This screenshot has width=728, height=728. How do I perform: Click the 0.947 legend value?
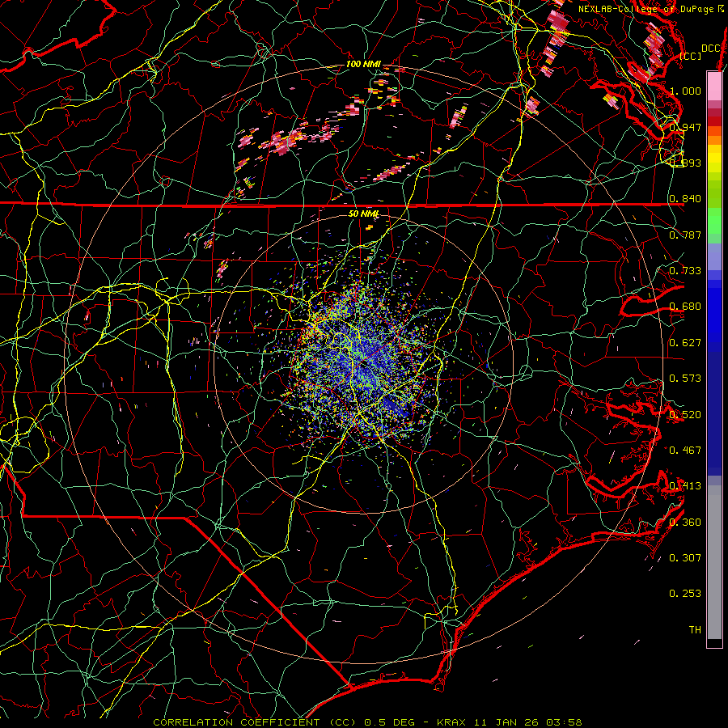(x=685, y=127)
